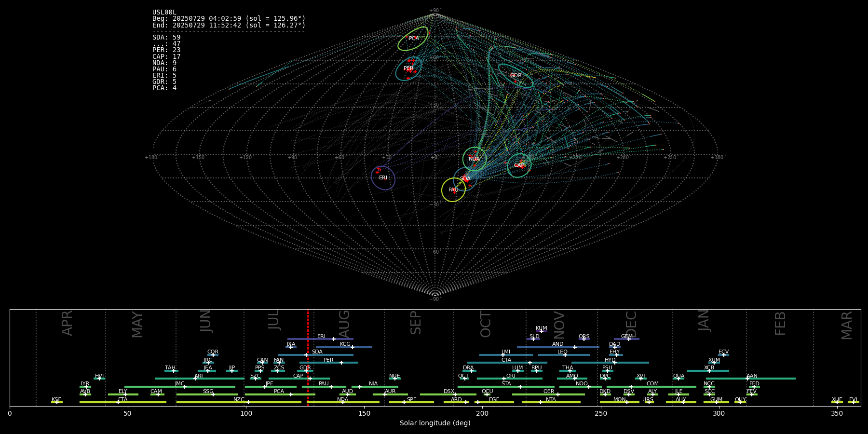
Task: Click the KSE shower label in timeline
Action: pyautogui.click(x=56, y=400)
